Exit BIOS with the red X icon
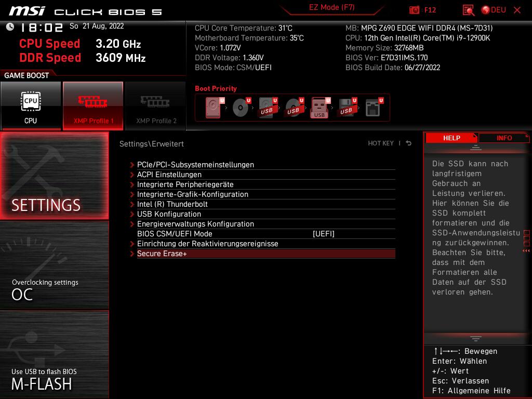This screenshot has height=399, width=532. [517, 10]
